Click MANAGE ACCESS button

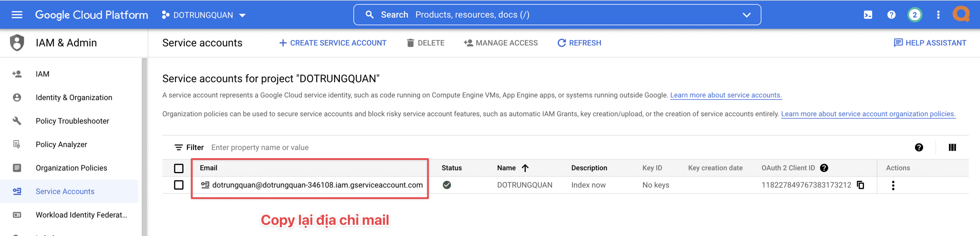coord(501,43)
